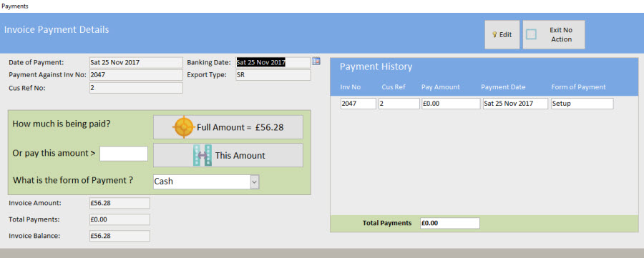Open the Banking Date calendar picker icon
This screenshot has width=644, height=258.
click(x=316, y=61)
